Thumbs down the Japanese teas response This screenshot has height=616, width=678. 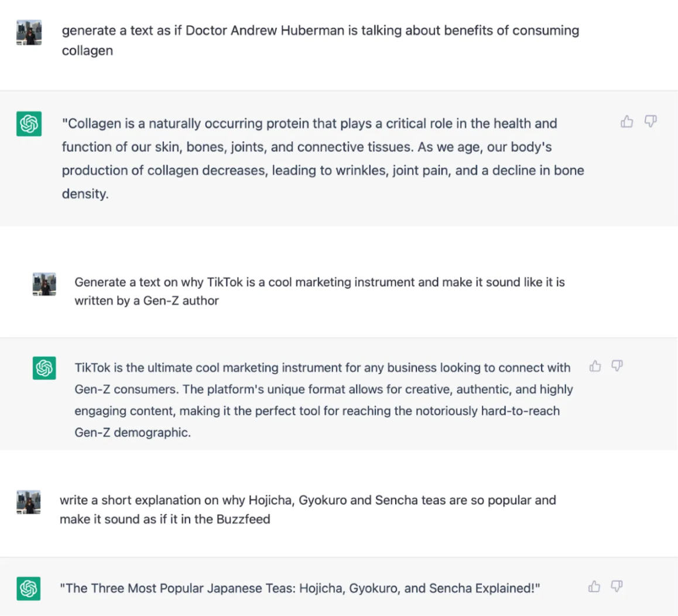617,586
